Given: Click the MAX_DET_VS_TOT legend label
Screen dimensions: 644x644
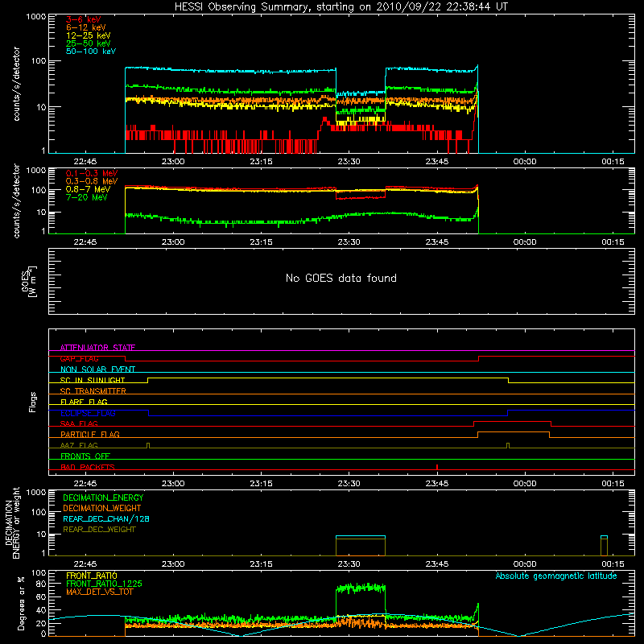Looking at the screenshot, I should tap(99, 592).
